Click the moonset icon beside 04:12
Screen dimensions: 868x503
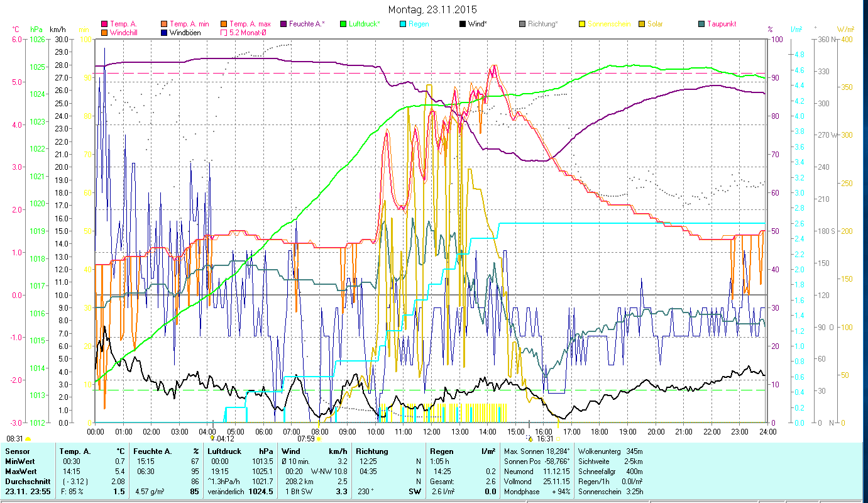212,438
